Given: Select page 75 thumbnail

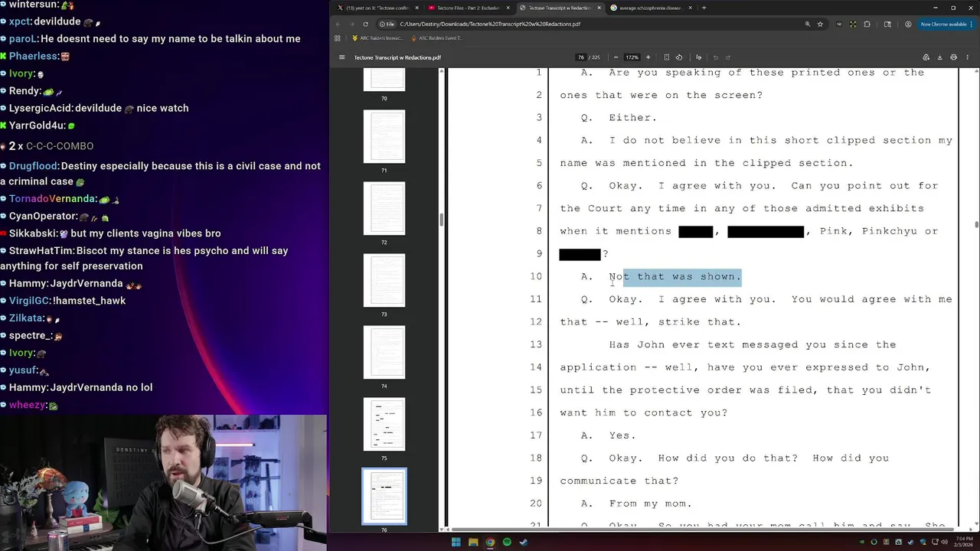Looking at the screenshot, I should [384, 425].
